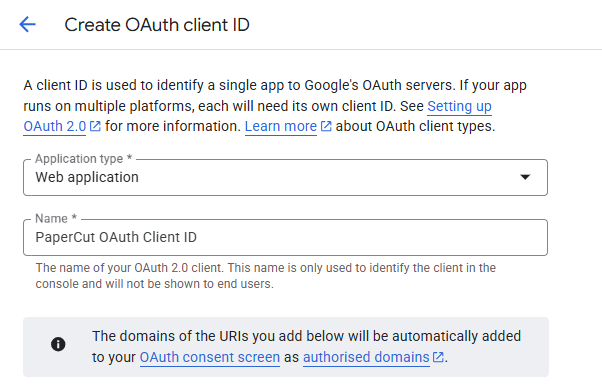Click the PaperCut OAuth Client ID name field

coord(285,237)
